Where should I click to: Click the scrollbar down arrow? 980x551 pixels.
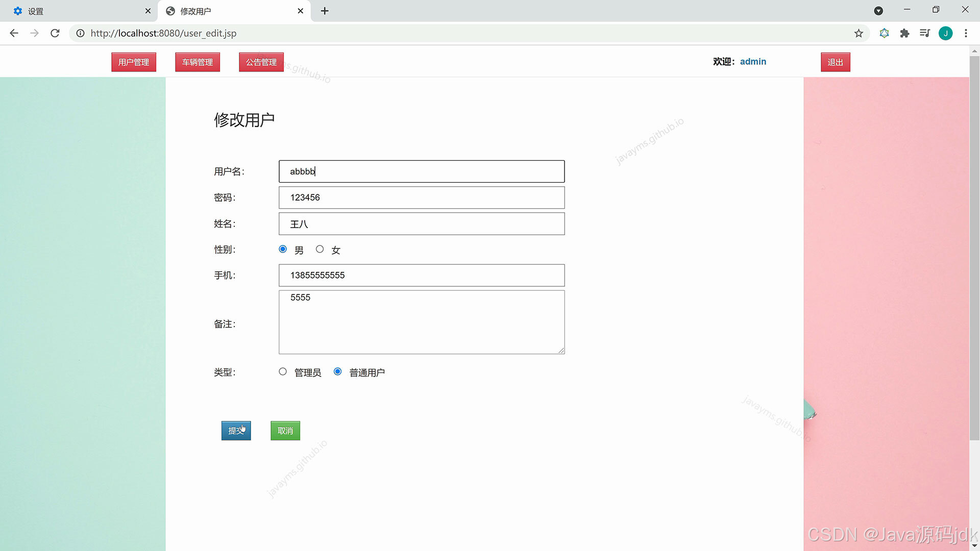point(974,546)
